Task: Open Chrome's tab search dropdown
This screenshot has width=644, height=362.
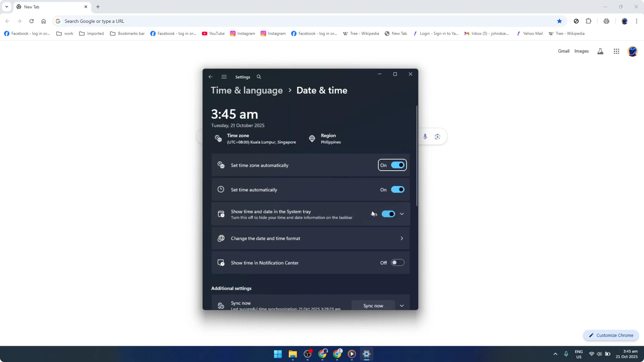Action: pyautogui.click(x=7, y=7)
